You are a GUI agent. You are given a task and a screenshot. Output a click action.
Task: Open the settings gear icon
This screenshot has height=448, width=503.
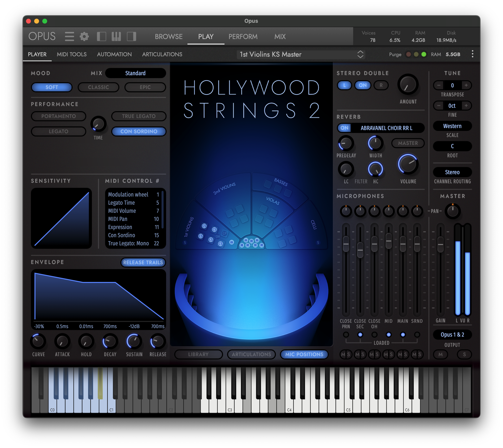(84, 36)
